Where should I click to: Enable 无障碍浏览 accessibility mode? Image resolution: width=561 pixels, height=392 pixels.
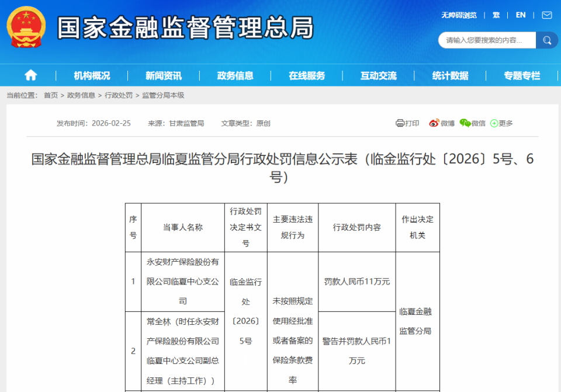[x=459, y=15]
